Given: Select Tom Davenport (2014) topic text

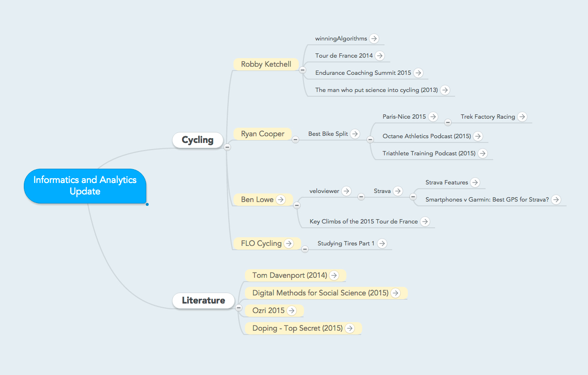Looking at the screenshot, I should (x=290, y=275).
